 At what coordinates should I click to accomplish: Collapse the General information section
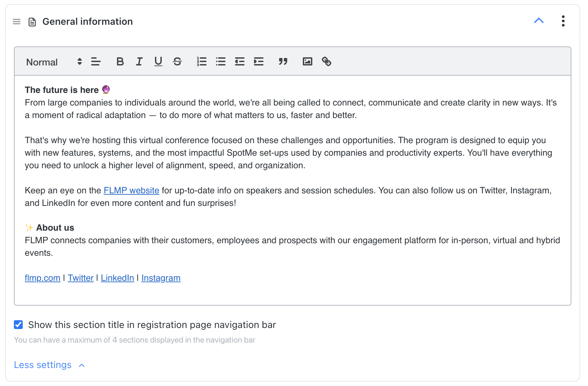click(538, 21)
